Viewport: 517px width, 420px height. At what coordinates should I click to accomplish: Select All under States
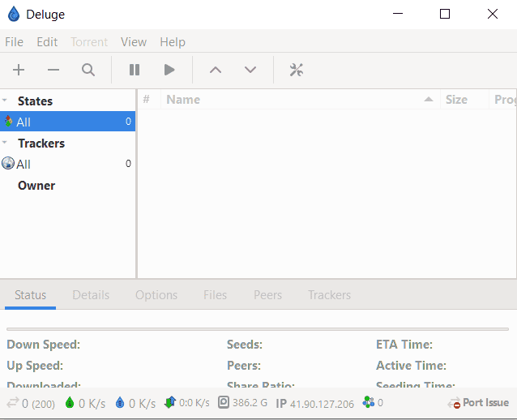(67, 122)
